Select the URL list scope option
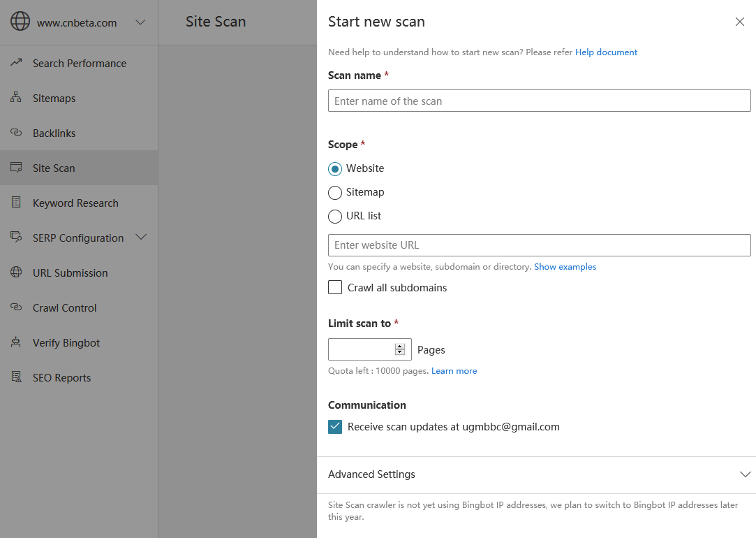Image resolution: width=756 pixels, height=538 pixels. tap(335, 217)
